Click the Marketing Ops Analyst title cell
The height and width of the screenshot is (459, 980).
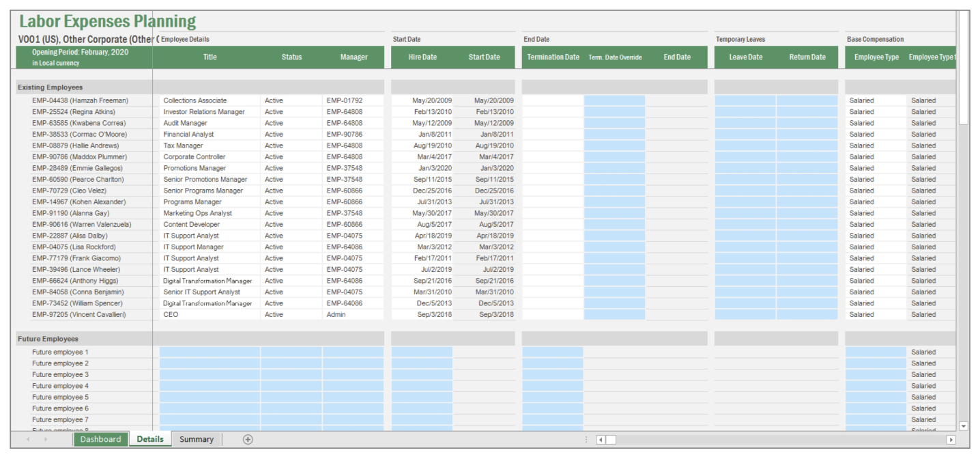click(x=210, y=213)
